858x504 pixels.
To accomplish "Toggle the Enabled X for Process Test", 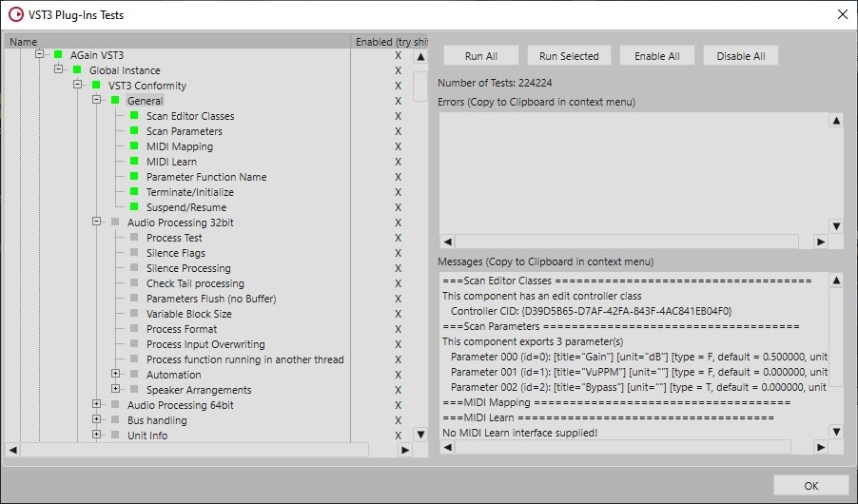I will click(x=398, y=238).
